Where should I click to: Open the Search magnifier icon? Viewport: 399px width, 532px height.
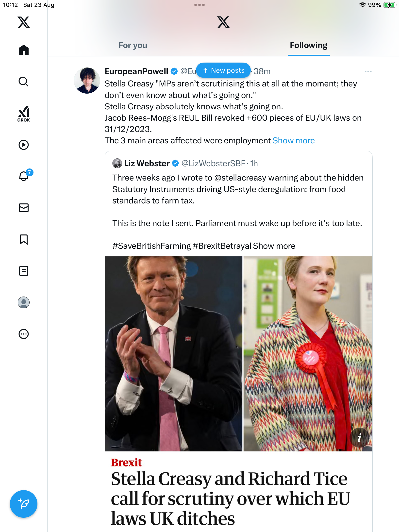coord(24,82)
